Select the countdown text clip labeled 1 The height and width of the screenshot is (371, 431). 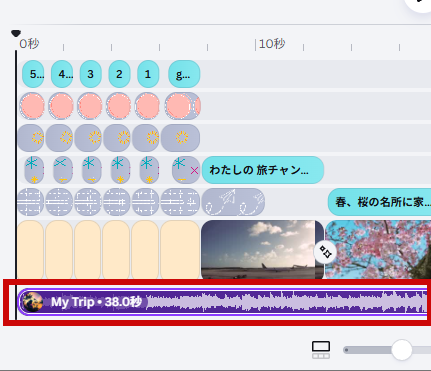click(x=148, y=74)
